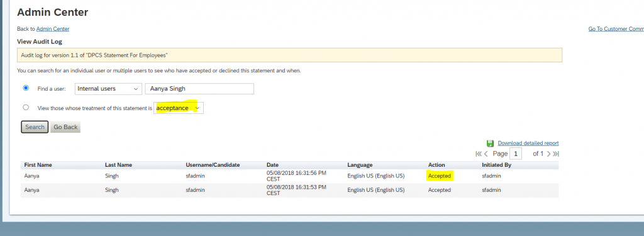Click the green Download detailed report save icon

(490, 143)
